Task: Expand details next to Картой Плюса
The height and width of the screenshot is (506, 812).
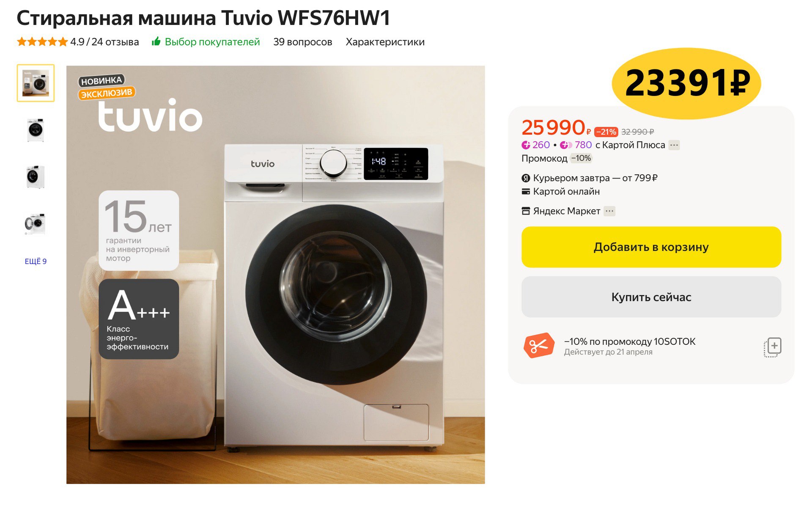Action: coord(674,145)
